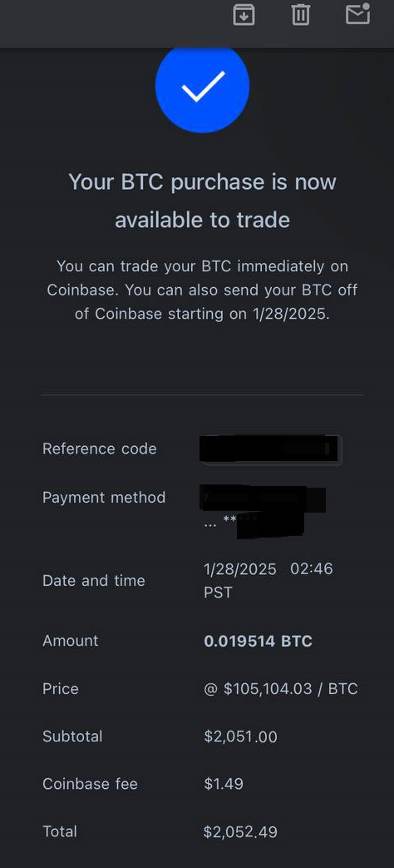Tap the 'Payment method' label
The height and width of the screenshot is (868, 394).
[x=104, y=497]
